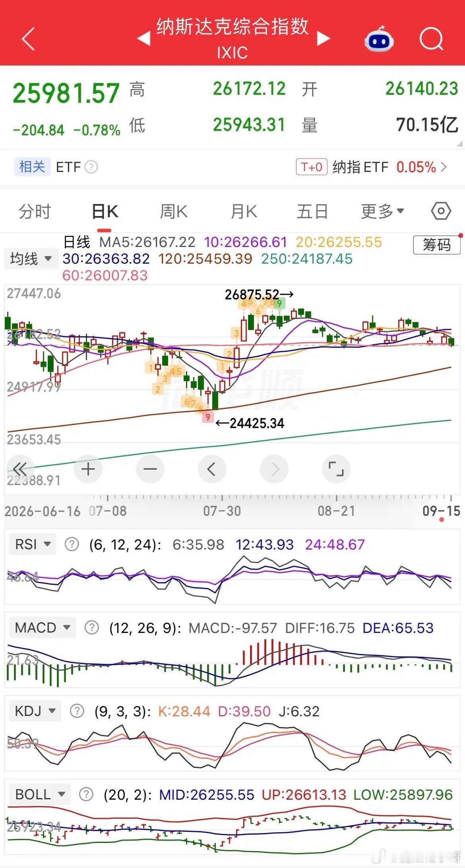465x868 pixels.
Task: Move chart left with left chevron
Action: coord(212,469)
